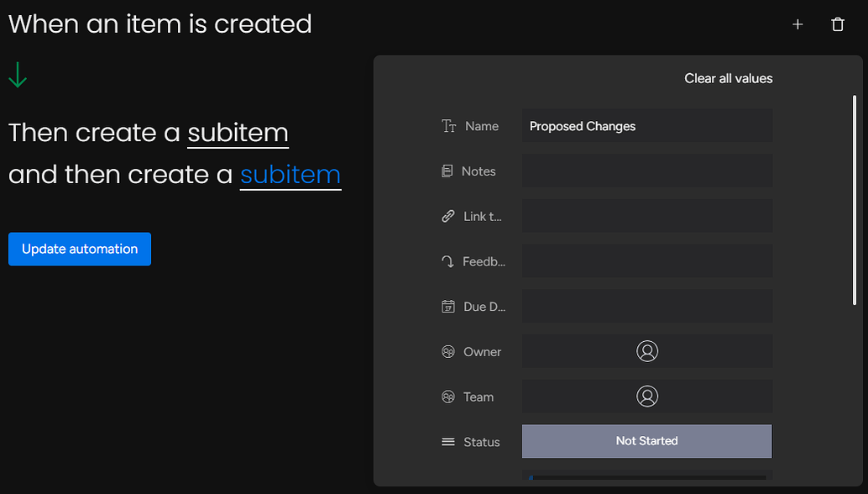Click the blue subitem link in second action
868x494 pixels.
point(290,175)
